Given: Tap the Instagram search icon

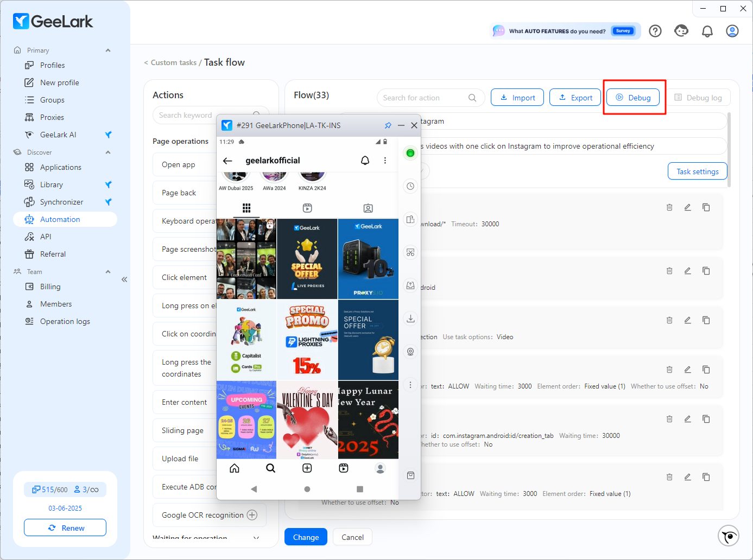Looking at the screenshot, I should tap(270, 468).
